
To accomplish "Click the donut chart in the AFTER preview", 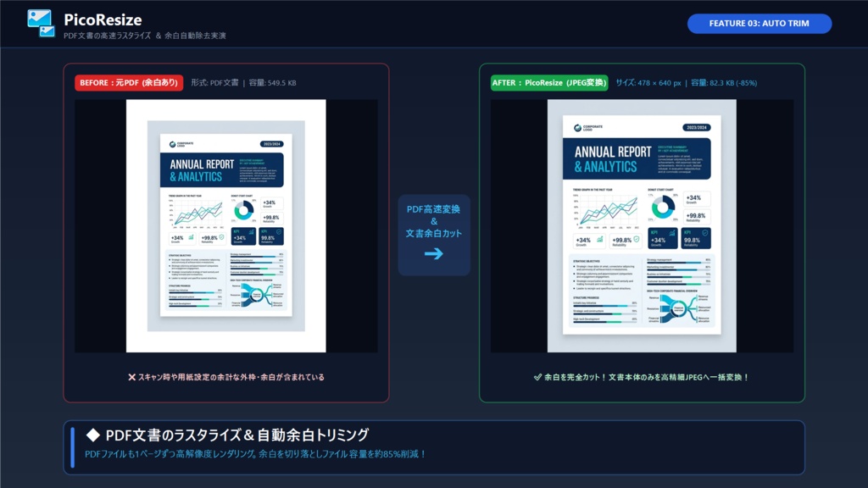I will pyautogui.click(x=663, y=208).
